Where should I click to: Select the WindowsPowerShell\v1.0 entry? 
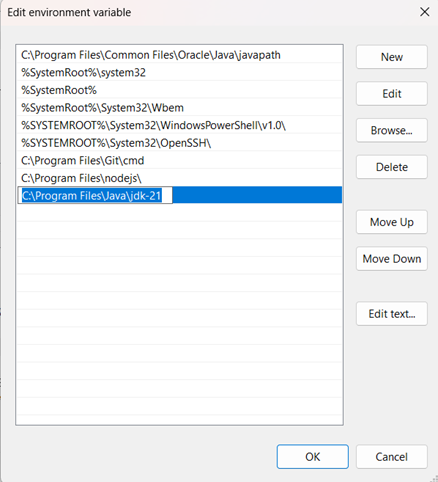coord(180,125)
